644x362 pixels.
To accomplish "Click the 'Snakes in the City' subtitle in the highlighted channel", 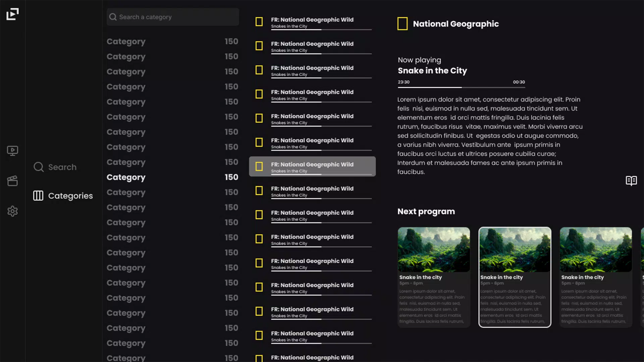I will point(289,171).
